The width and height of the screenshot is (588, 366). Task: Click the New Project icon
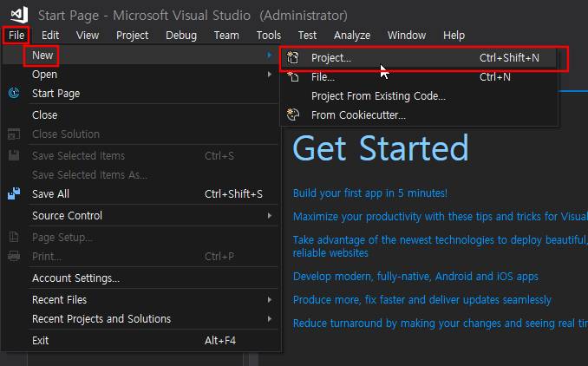(293, 58)
